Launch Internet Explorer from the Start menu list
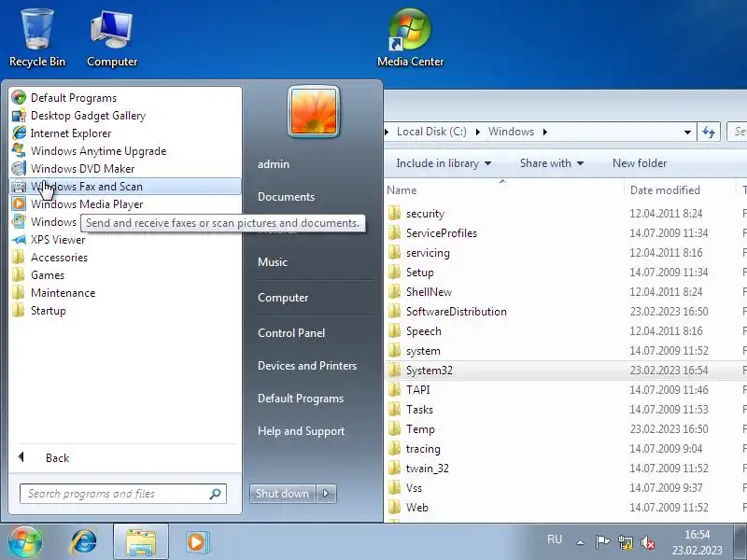The width and height of the screenshot is (747, 560). pos(19,133)
